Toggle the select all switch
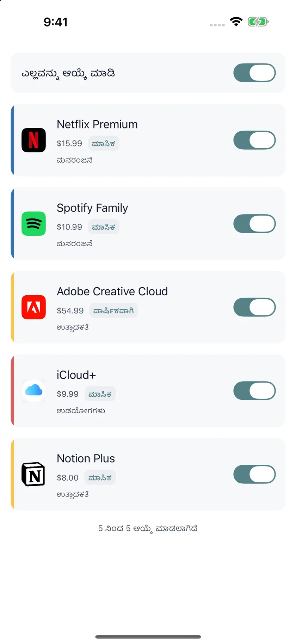The height and width of the screenshot is (644, 296). click(x=254, y=73)
